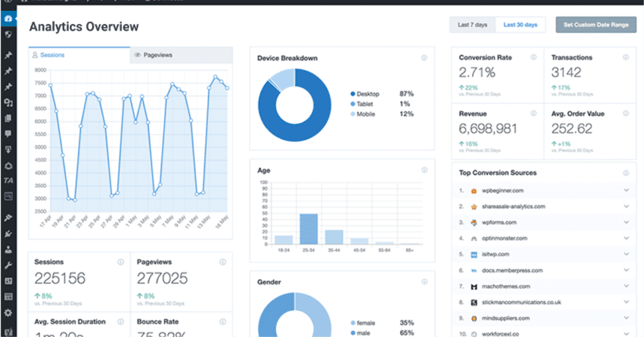Switch to the Pageviews tab

pyautogui.click(x=181, y=55)
